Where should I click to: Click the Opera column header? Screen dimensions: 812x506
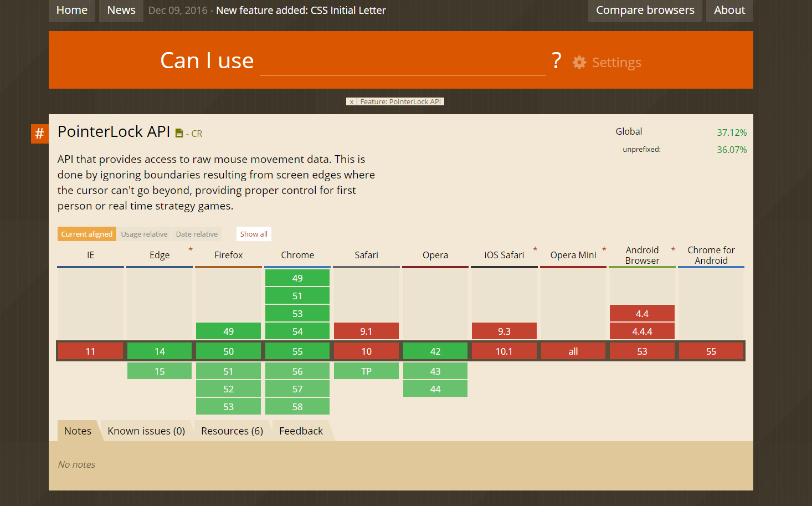(435, 255)
